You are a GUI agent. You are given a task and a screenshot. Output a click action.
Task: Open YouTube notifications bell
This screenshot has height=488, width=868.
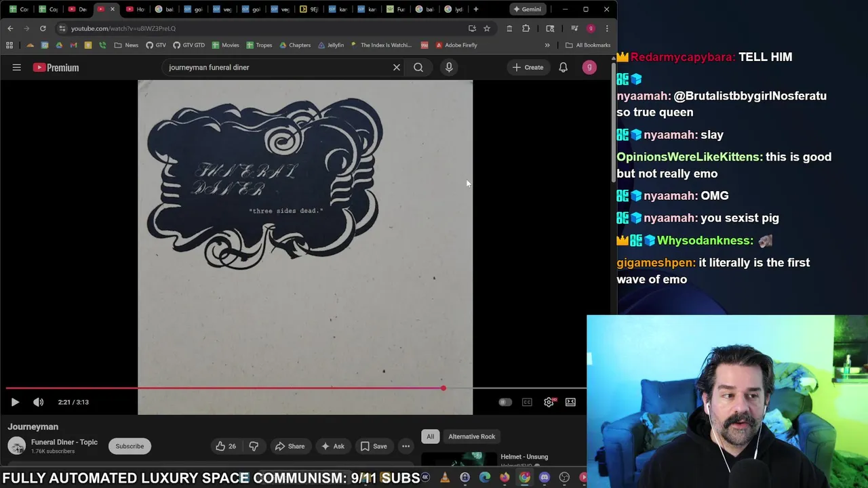tap(563, 67)
